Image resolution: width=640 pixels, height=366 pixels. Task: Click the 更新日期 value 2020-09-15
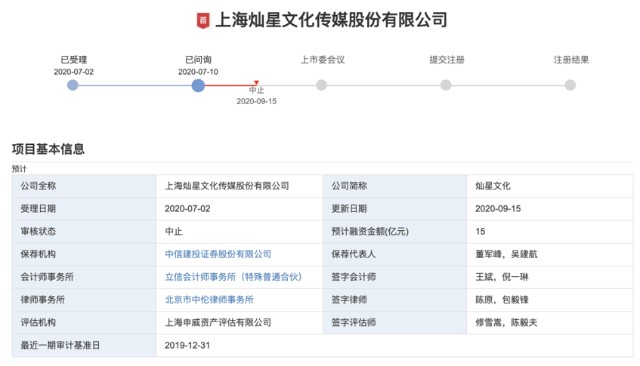498,209
